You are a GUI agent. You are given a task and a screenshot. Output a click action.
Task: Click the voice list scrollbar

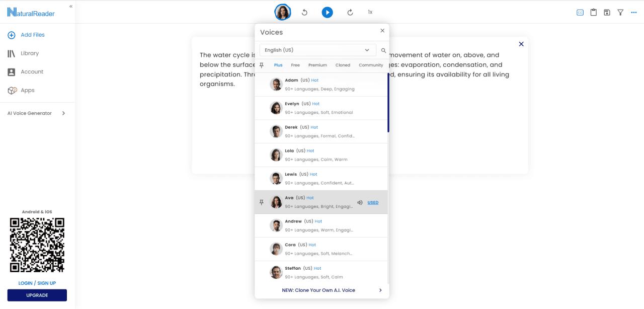pyautogui.click(x=388, y=103)
